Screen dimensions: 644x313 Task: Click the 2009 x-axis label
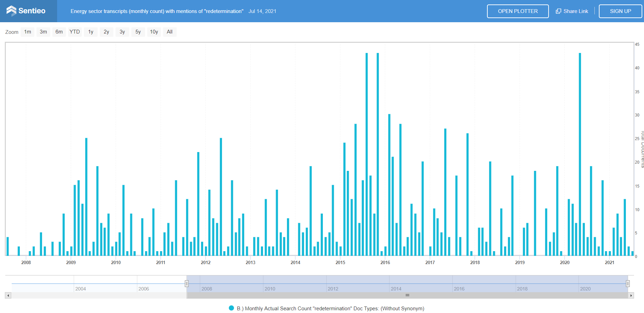pyautogui.click(x=71, y=262)
